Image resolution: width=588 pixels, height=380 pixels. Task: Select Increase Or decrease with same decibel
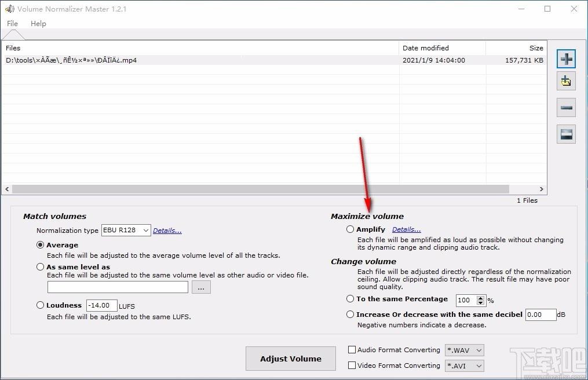point(350,315)
